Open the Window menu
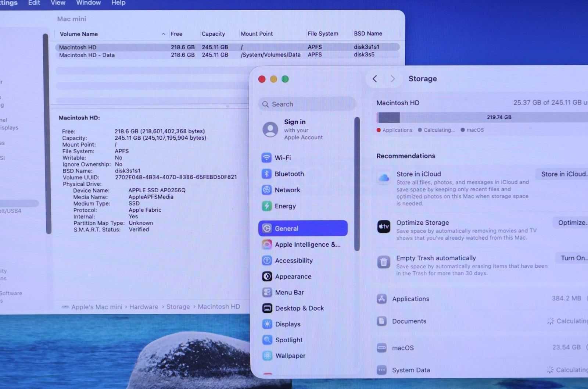Image resolution: width=588 pixels, height=389 pixels. tap(88, 3)
